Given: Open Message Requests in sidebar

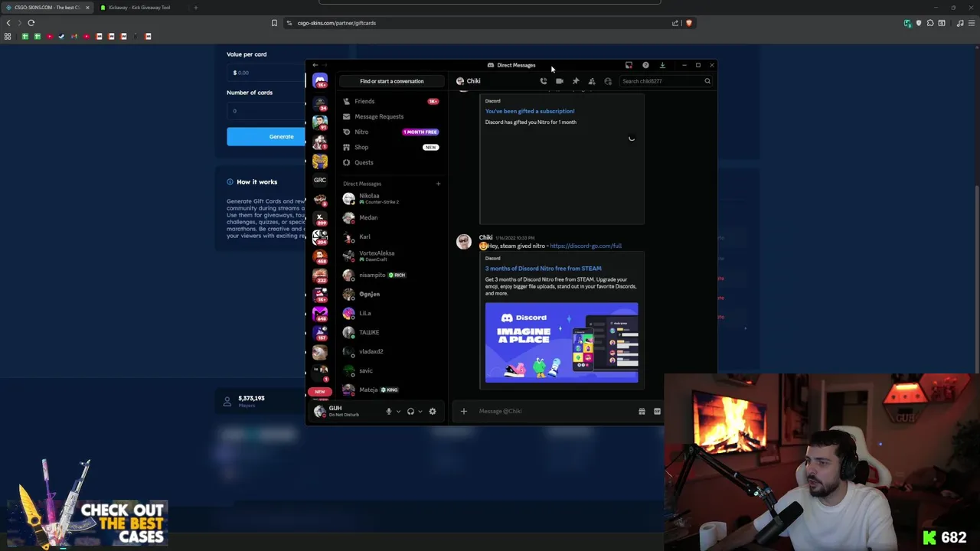Looking at the screenshot, I should coord(390,116).
